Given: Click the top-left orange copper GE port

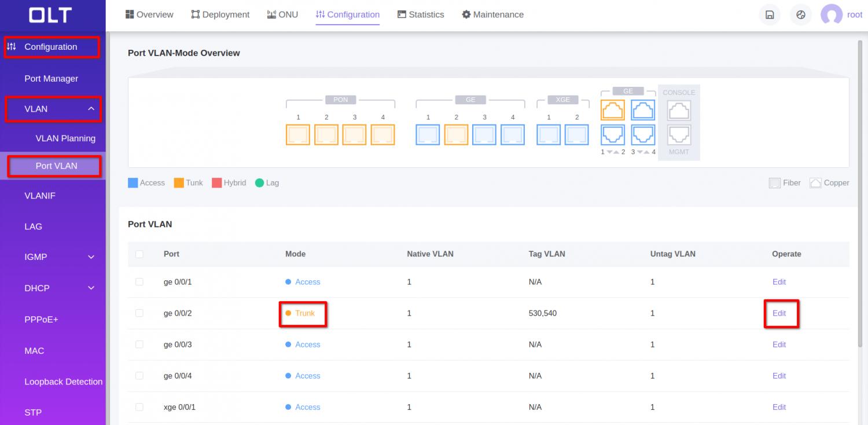Looking at the screenshot, I should pos(613,109).
